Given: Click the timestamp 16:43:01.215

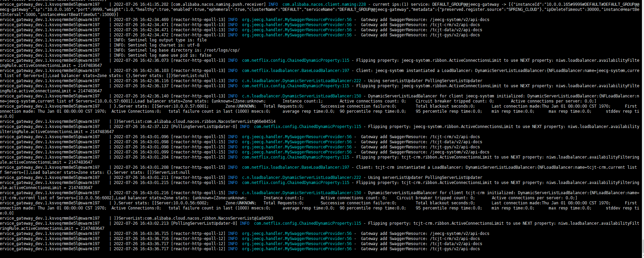Looking at the screenshot, I should 154,183.
